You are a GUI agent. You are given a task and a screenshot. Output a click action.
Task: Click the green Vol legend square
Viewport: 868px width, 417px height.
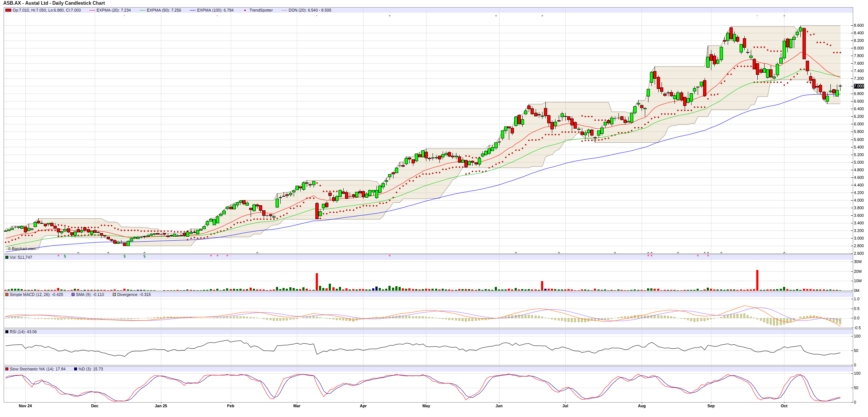7,257
